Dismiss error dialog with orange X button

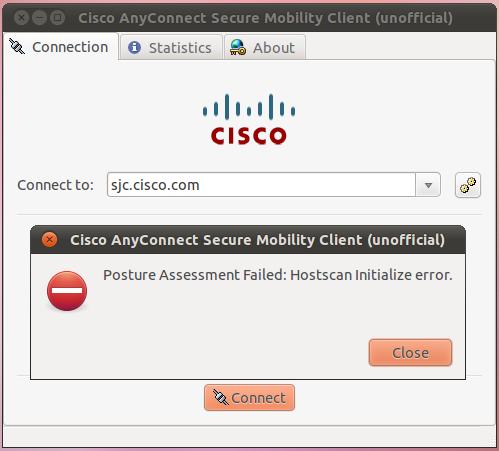pos(50,240)
